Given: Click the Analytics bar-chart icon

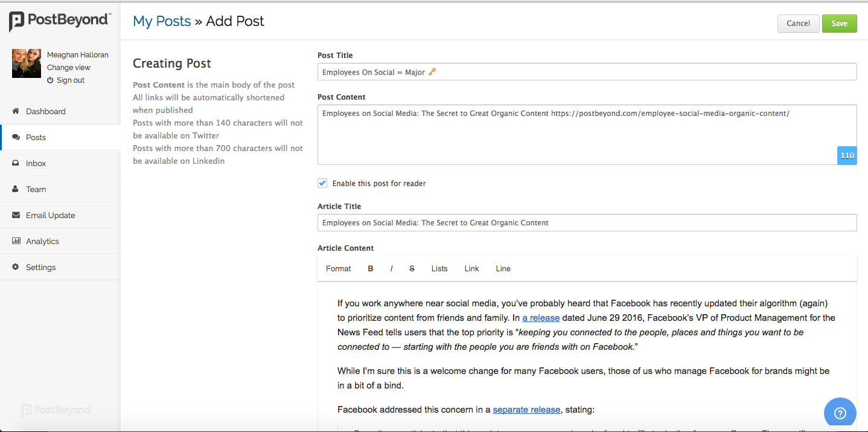Looking at the screenshot, I should coord(16,241).
